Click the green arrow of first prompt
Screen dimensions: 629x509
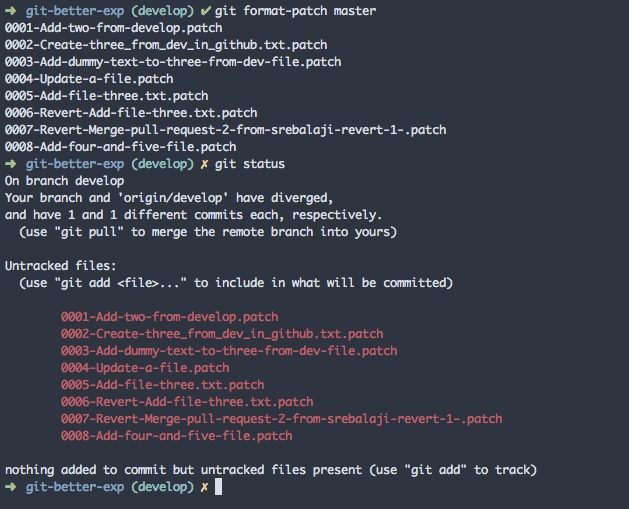pyautogui.click(x=10, y=11)
